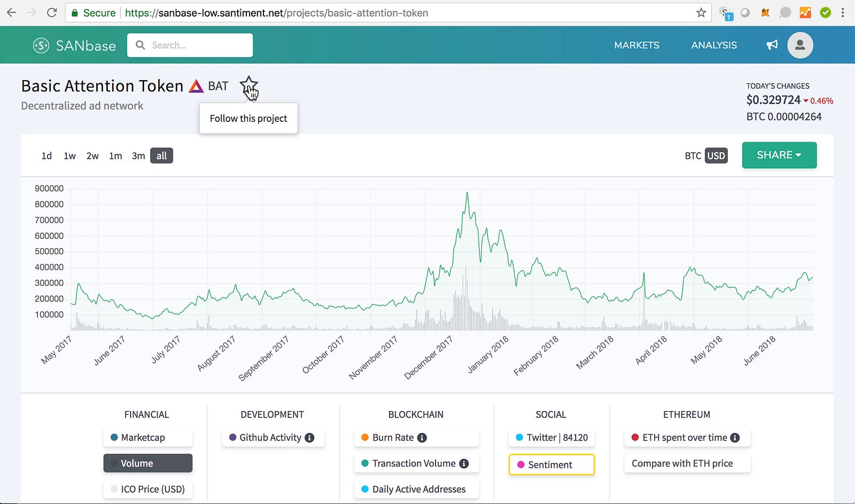Screen dimensions: 855x504
Task: Set chart range to 3m
Action: point(138,156)
